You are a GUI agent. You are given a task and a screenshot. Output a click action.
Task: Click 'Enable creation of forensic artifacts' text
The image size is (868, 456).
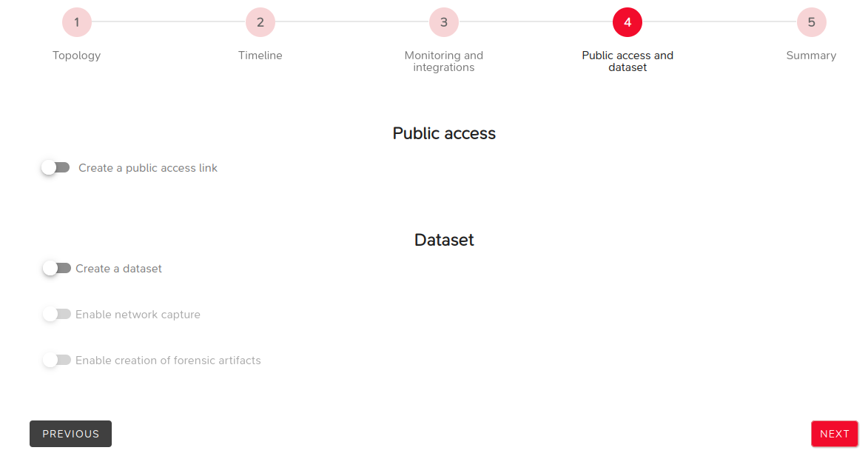[x=168, y=361]
